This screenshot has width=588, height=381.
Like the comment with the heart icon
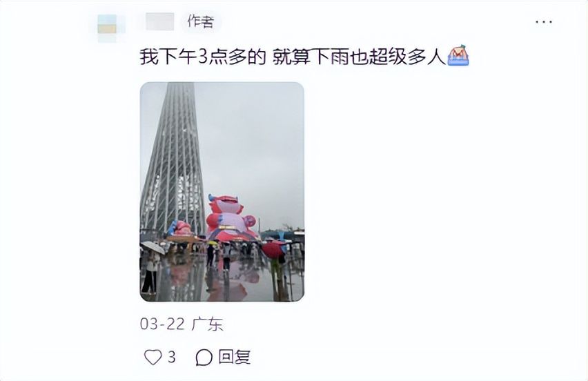pyautogui.click(x=153, y=357)
